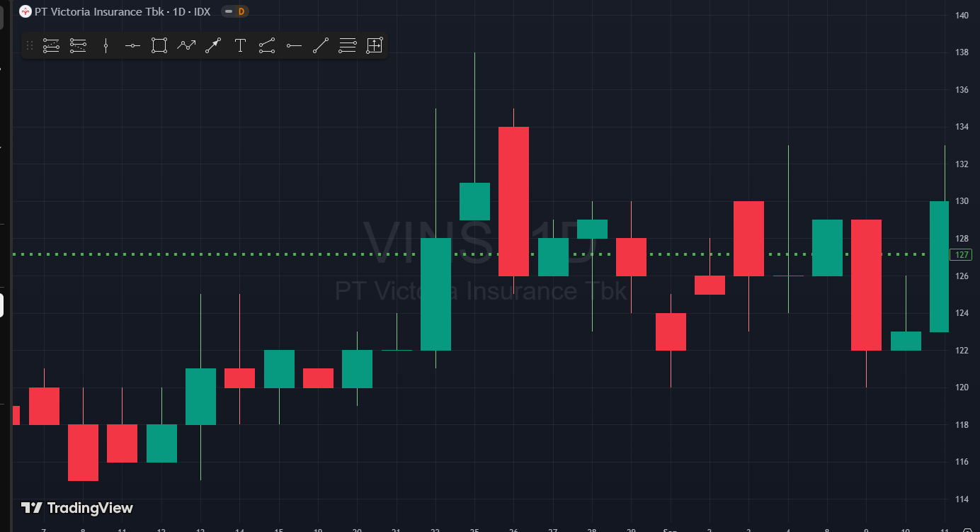The height and width of the screenshot is (532, 980).
Task: Click the 128 price axis label
Action: (x=962, y=238)
